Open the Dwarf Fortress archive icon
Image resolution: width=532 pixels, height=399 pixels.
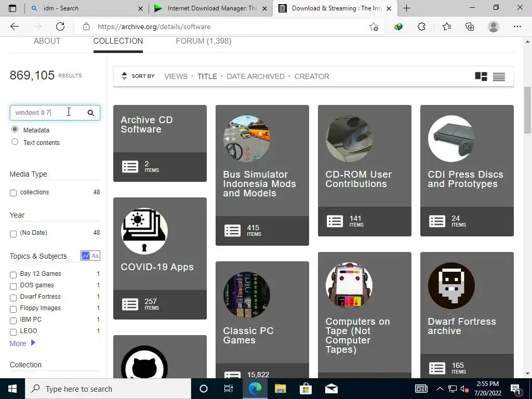[x=451, y=286]
